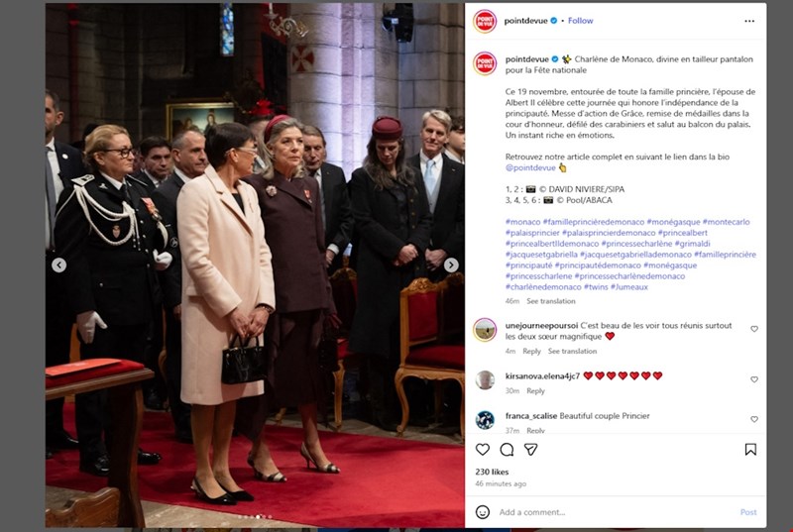Open the three-dot more options menu
The image size is (793, 532).
[749, 21]
